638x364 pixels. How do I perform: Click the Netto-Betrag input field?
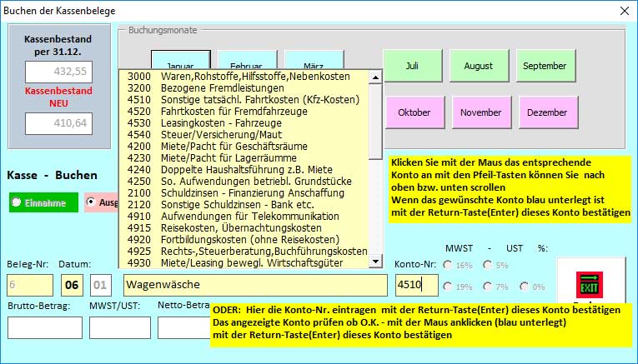[x=184, y=327]
